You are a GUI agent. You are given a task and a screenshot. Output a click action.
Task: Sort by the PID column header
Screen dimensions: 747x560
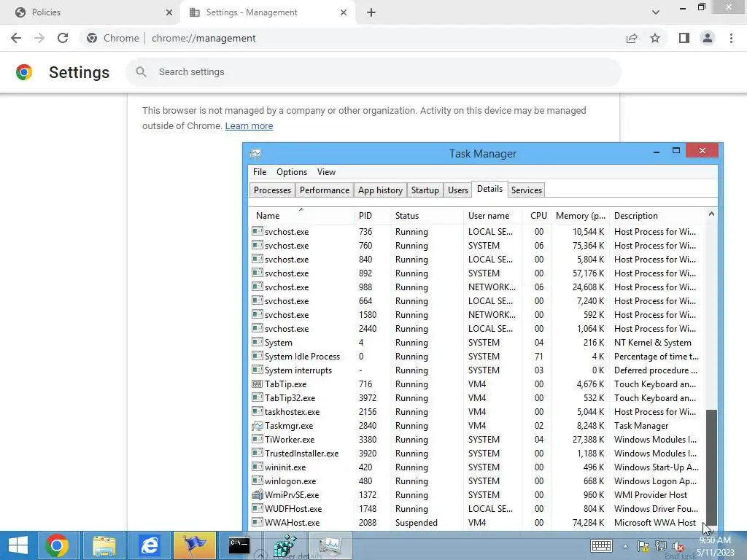372,216
